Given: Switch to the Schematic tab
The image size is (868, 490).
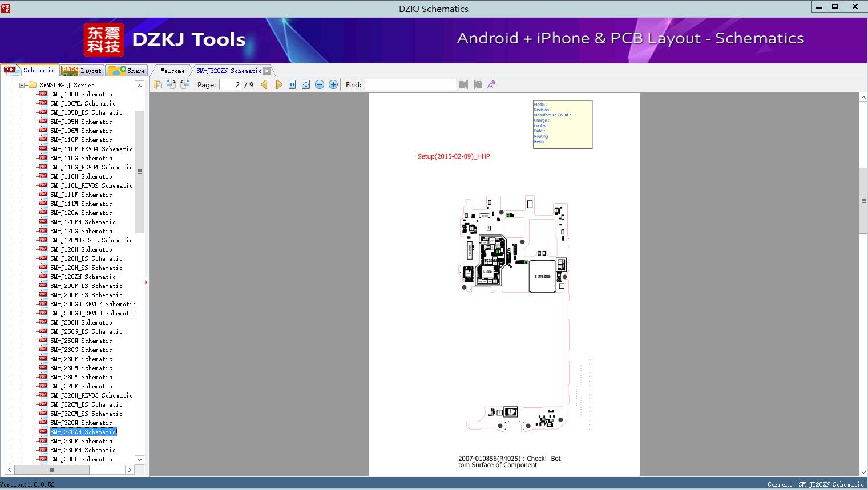Looking at the screenshot, I should [30, 70].
